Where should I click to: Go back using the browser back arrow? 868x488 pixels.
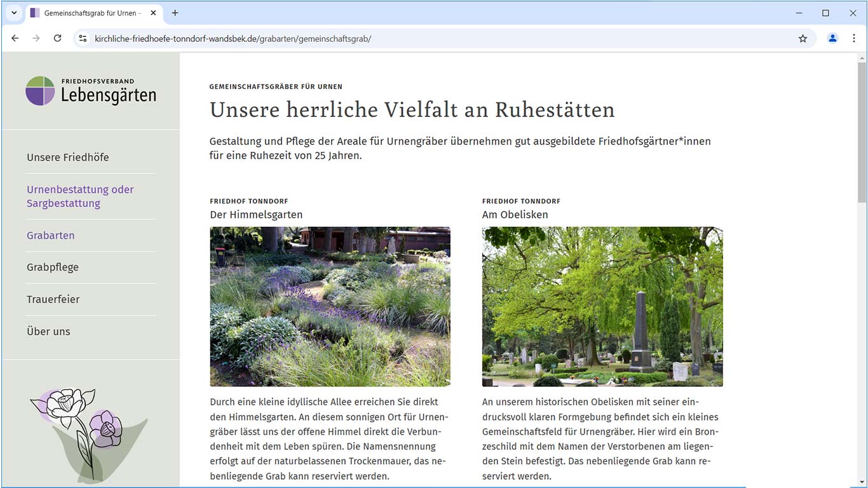click(15, 38)
